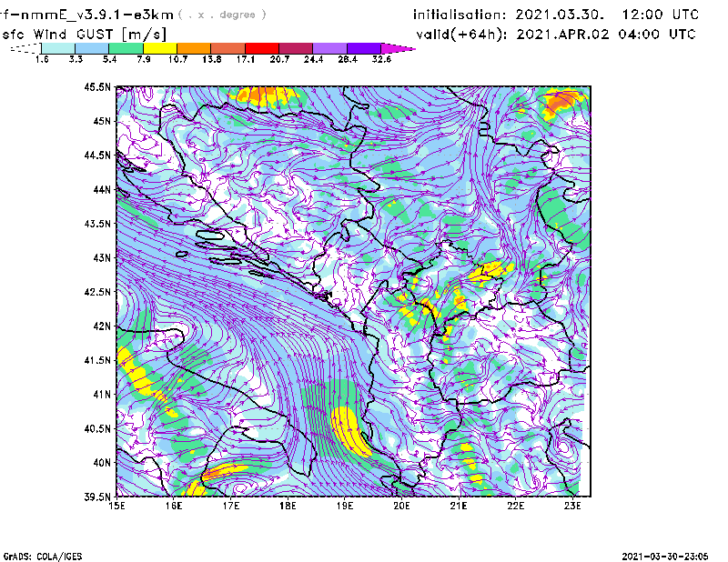Click the 15E longitude label

point(116,506)
